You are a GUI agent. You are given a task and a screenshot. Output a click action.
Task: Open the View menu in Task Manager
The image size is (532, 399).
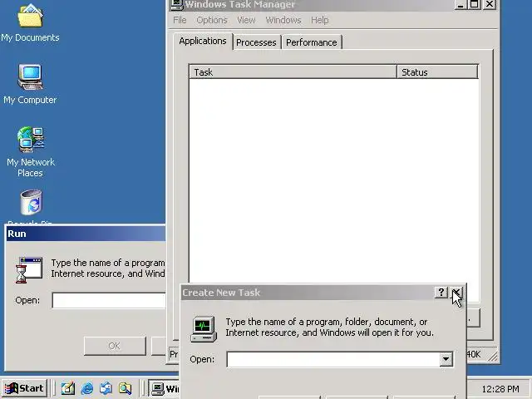246,20
